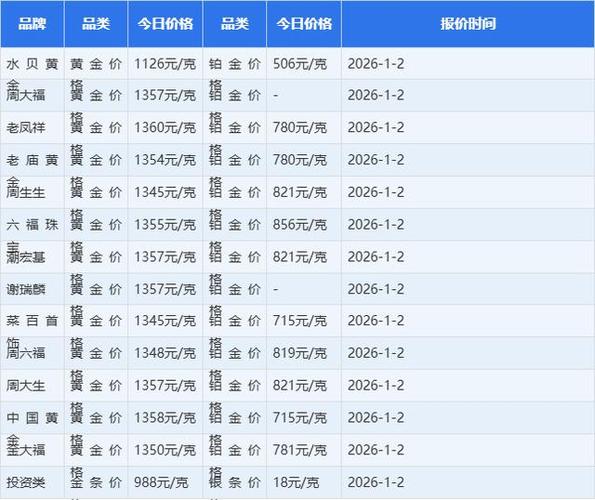This screenshot has height=500, width=595.
Task: Select the 老庙黄 brand cell
Action: [32, 160]
